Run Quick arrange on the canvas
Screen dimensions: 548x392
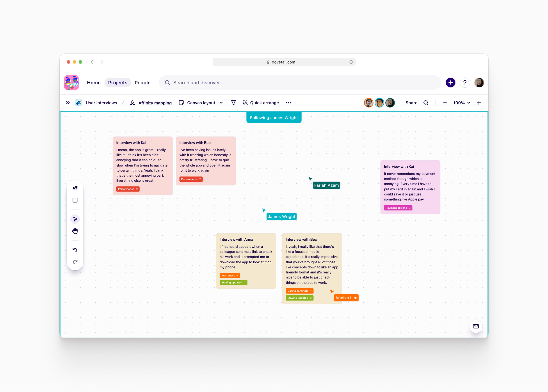tap(261, 103)
